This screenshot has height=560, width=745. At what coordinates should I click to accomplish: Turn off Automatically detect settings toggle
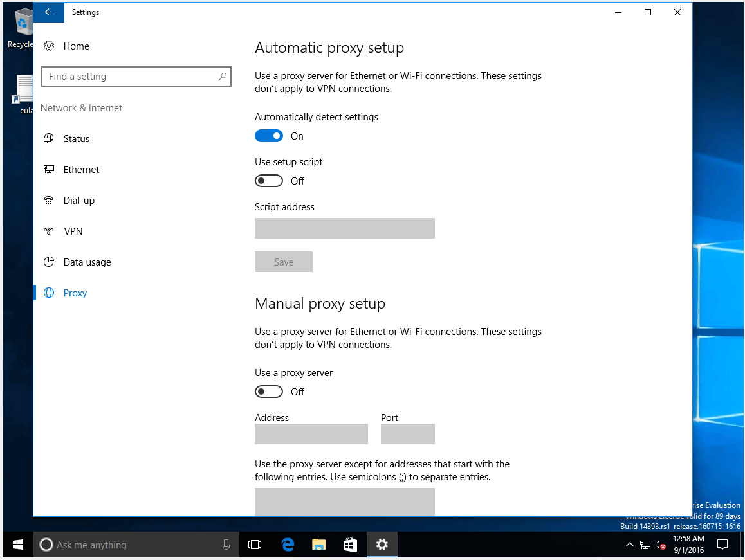click(269, 136)
